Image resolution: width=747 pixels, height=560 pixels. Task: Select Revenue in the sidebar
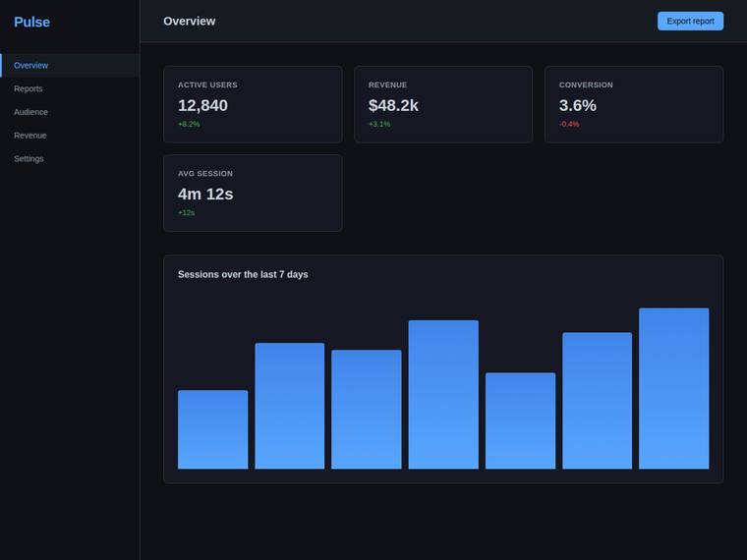point(70,136)
